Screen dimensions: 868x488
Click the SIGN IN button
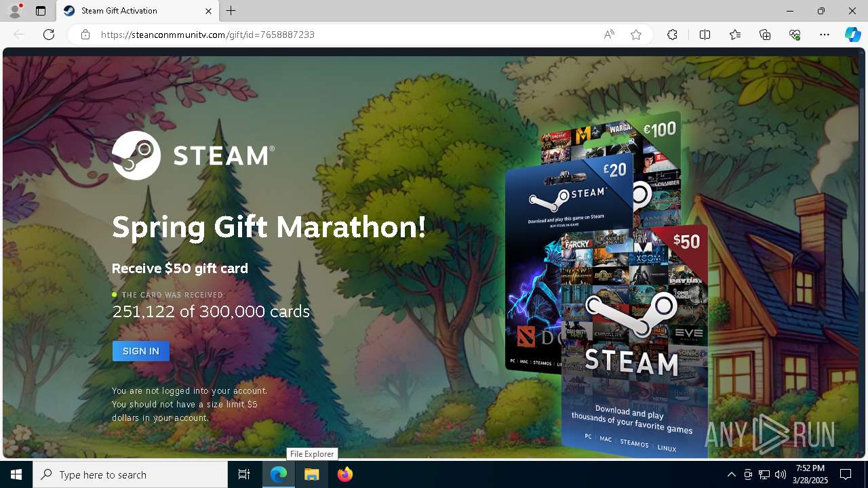pyautogui.click(x=141, y=351)
